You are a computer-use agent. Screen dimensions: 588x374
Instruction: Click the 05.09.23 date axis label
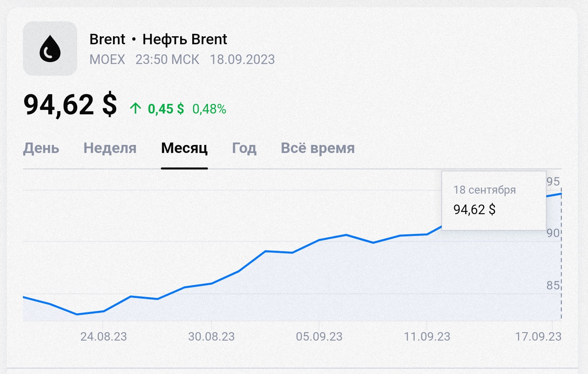tap(319, 337)
